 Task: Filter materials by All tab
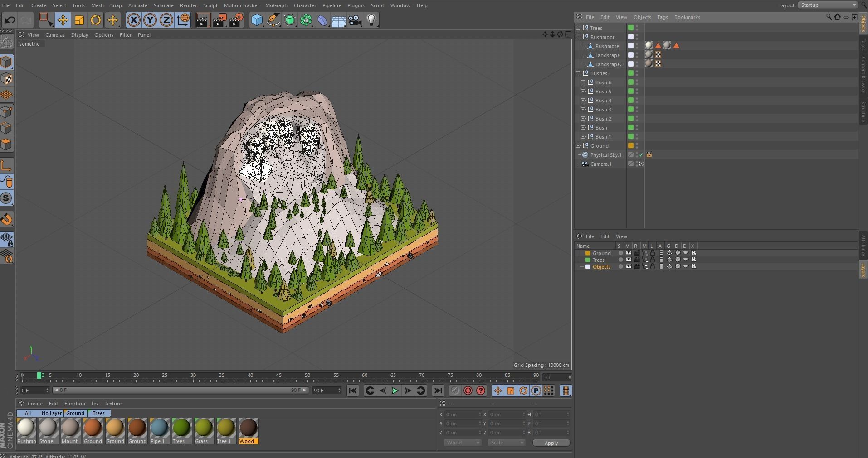[x=28, y=413]
